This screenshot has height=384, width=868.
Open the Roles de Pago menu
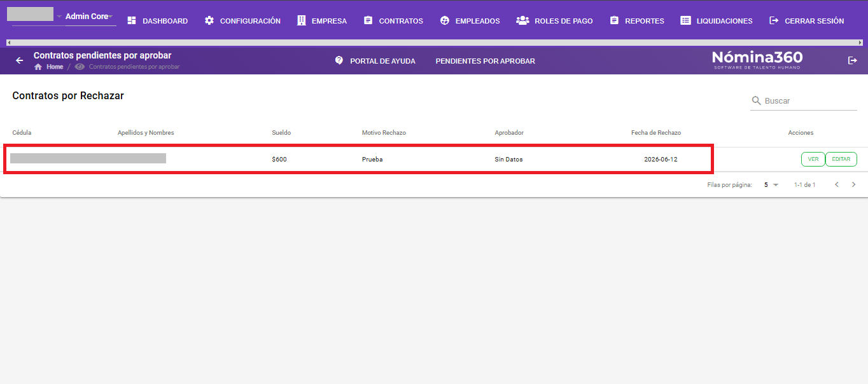click(554, 21)
